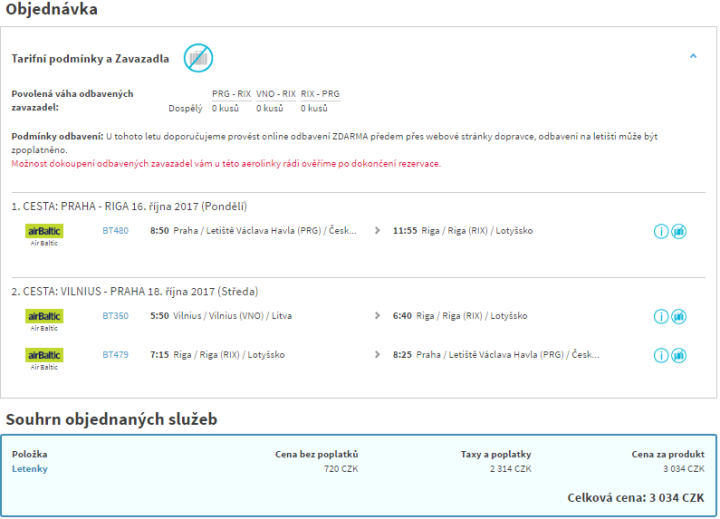
Task: Show flight info for BT479
Action: click(x=660, y=355)
